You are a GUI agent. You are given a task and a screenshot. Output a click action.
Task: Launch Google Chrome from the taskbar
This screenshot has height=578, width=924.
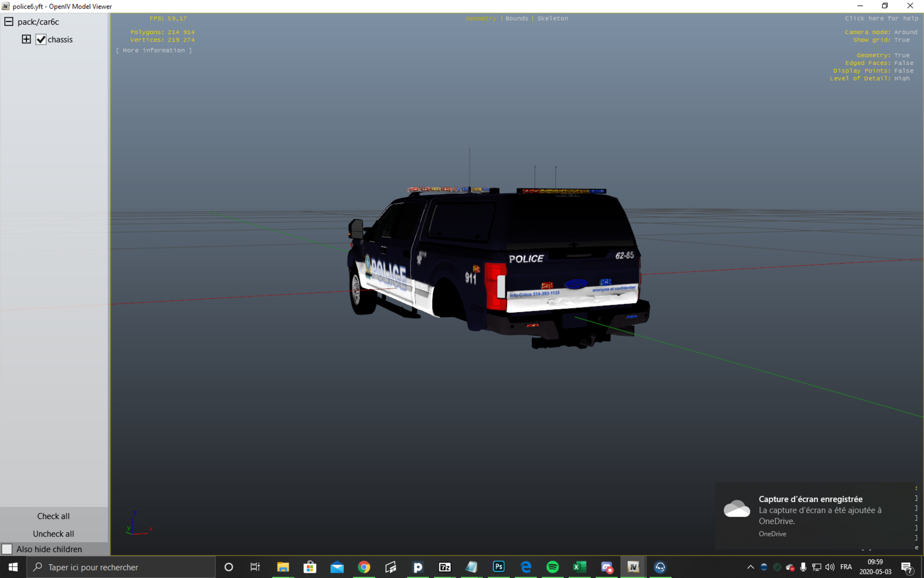coord(364,567)
